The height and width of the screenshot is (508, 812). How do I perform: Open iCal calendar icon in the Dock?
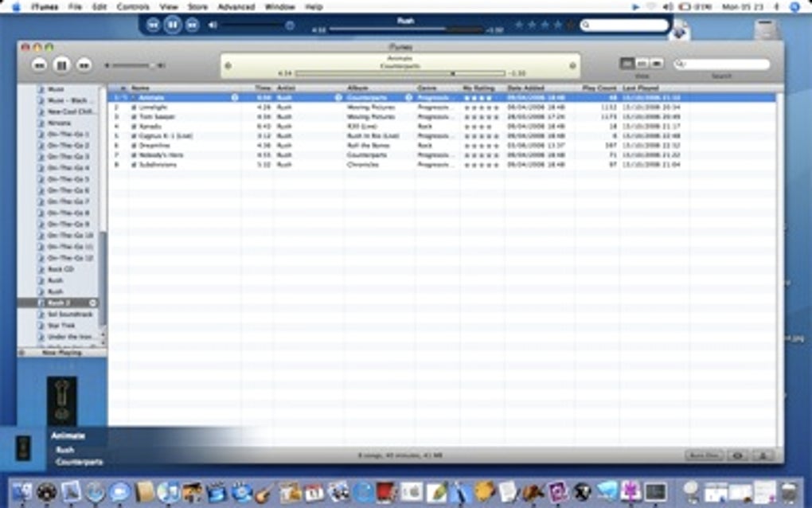(314, 491)
